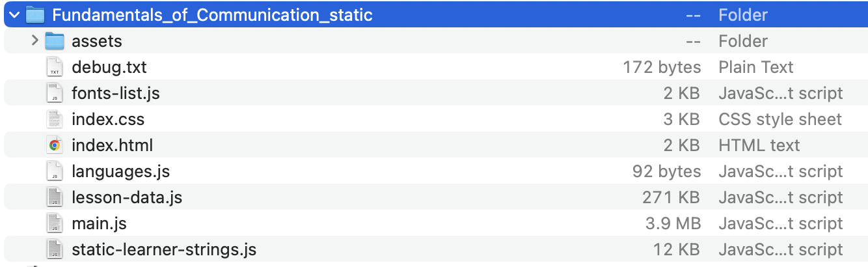Select the static-learner-strings.js file name
The height and width of the screenshot is (267, 868).
164,249
